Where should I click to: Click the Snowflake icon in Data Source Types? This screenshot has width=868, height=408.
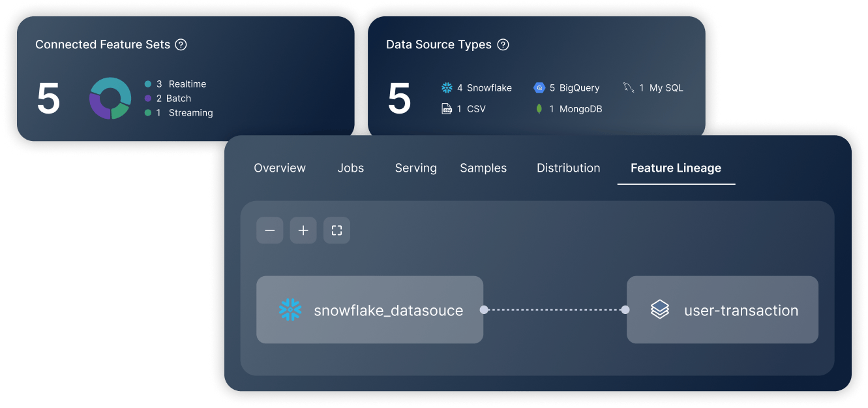click(x=447, y=87)
